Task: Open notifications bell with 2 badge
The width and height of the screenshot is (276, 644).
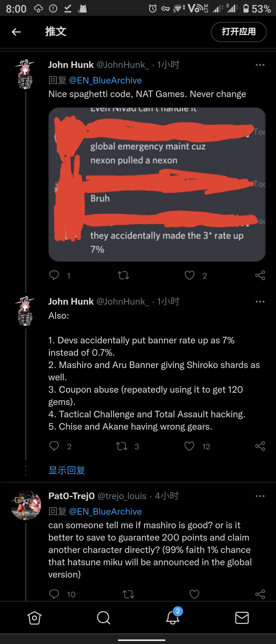Action: coord(173,617)
